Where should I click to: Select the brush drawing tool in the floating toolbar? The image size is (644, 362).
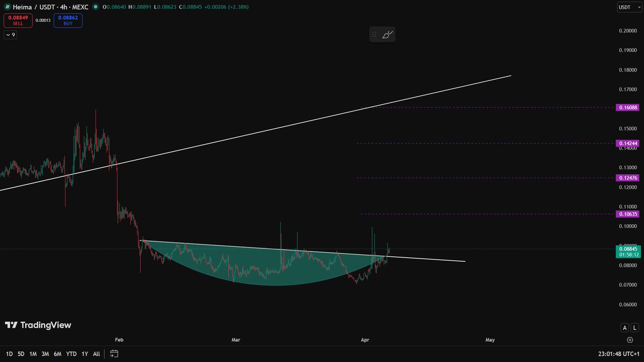click(387, 35)
